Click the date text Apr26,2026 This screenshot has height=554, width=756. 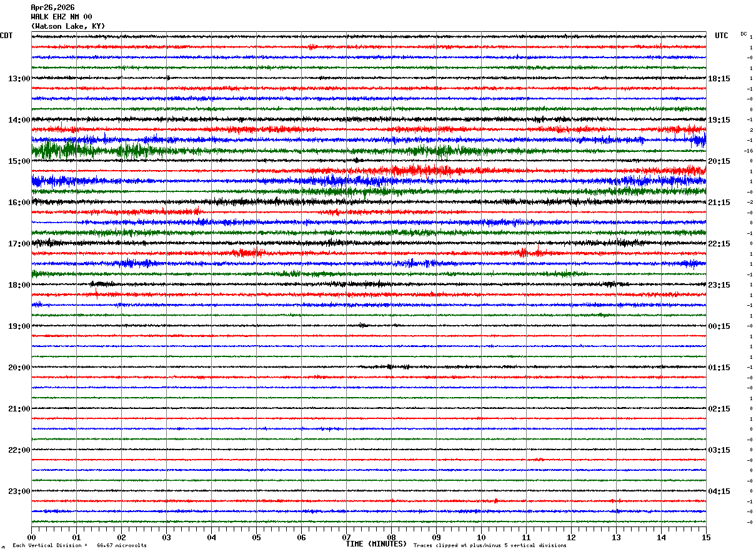(52, 8)
